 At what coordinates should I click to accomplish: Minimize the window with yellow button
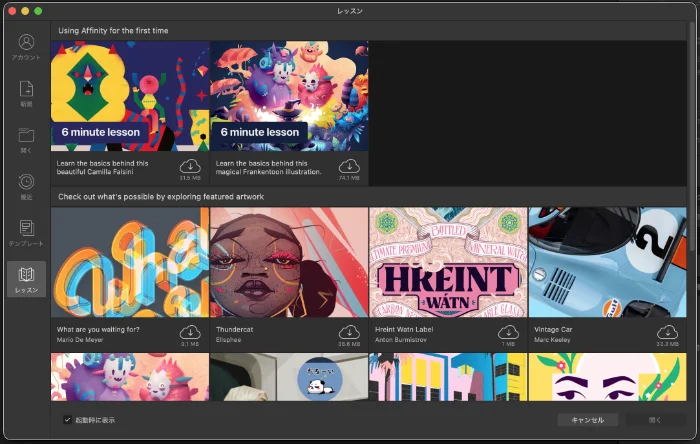(x=25, y=11)
